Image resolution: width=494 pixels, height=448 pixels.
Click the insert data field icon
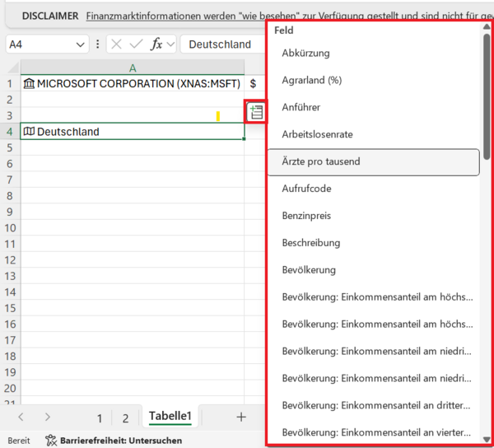point(256,113)
